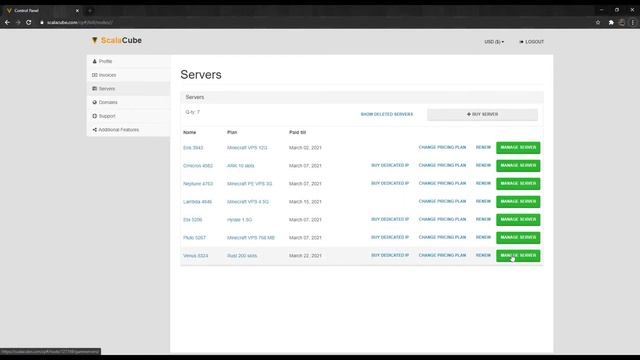This screenshot has height=360, width=640.
Task: Renew the ARK 10 slots server
Action: click(x=483, y=165)
